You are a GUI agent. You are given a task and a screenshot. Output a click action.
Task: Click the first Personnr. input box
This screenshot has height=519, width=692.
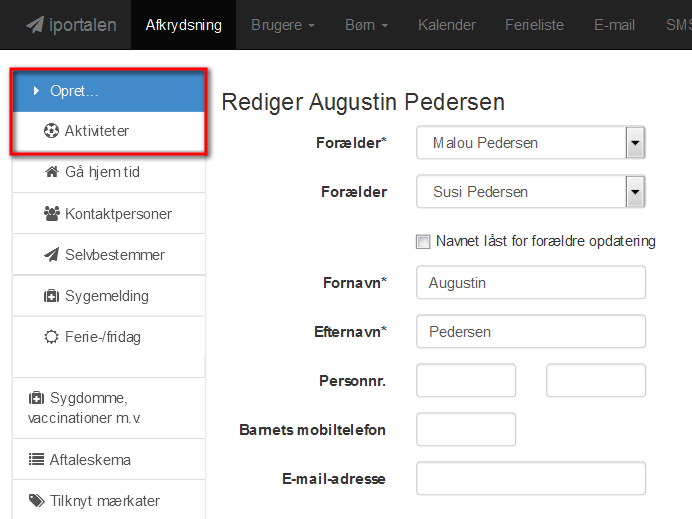[x=466, y=380]
